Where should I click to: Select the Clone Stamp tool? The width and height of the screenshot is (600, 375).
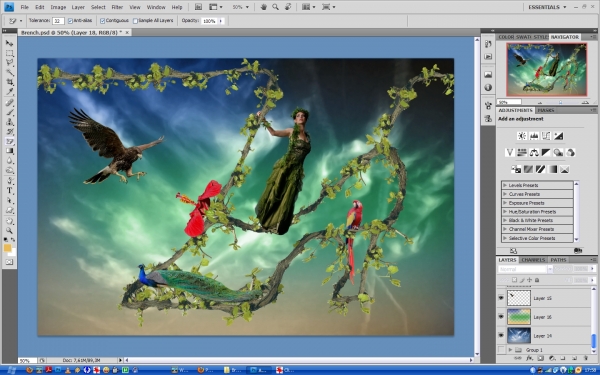(x=10, y=122)
